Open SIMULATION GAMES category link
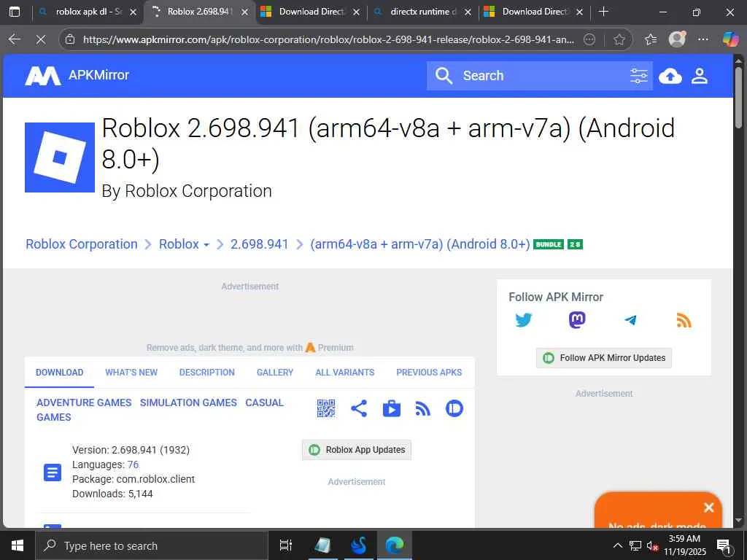 coord(188,402)
